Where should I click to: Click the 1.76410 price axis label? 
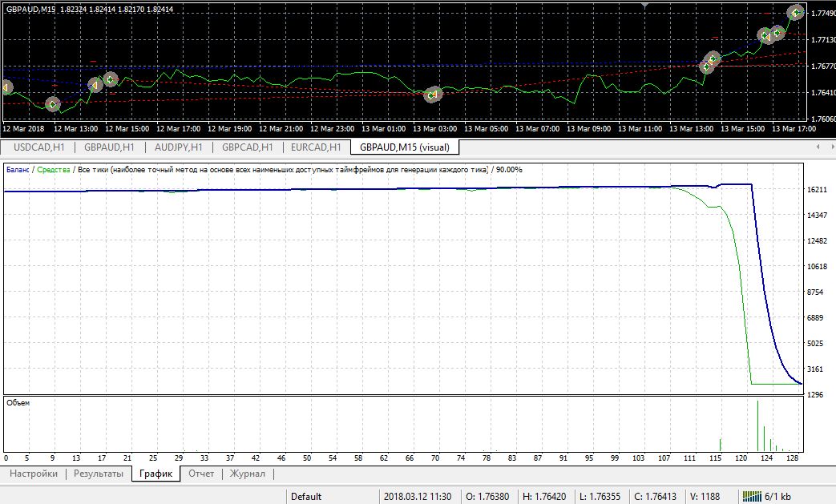823,92
